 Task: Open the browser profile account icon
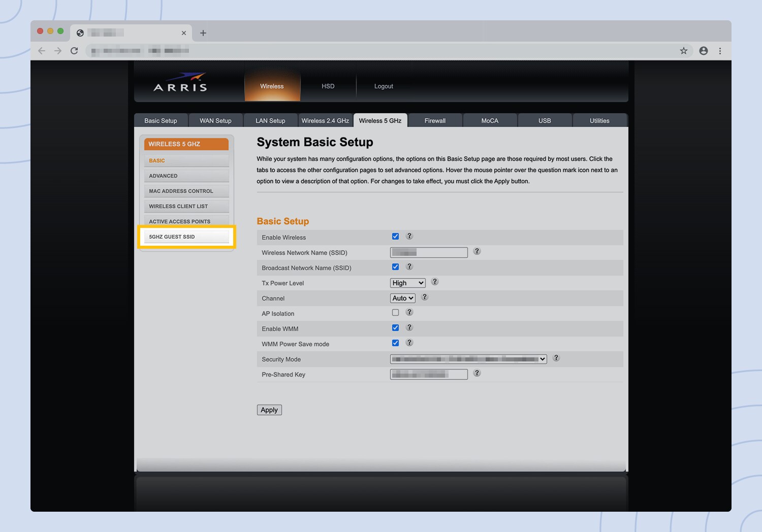click(704, 51)
